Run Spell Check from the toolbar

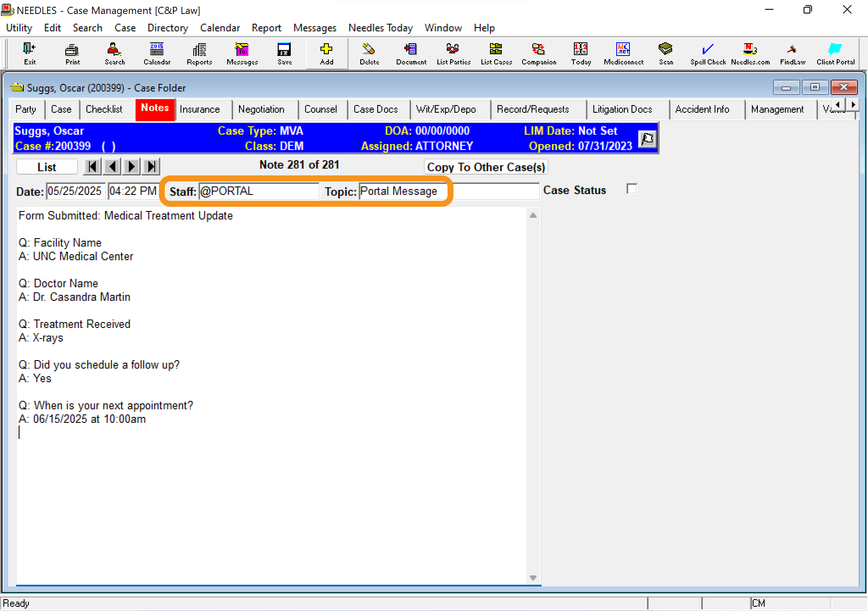point(708,53)
